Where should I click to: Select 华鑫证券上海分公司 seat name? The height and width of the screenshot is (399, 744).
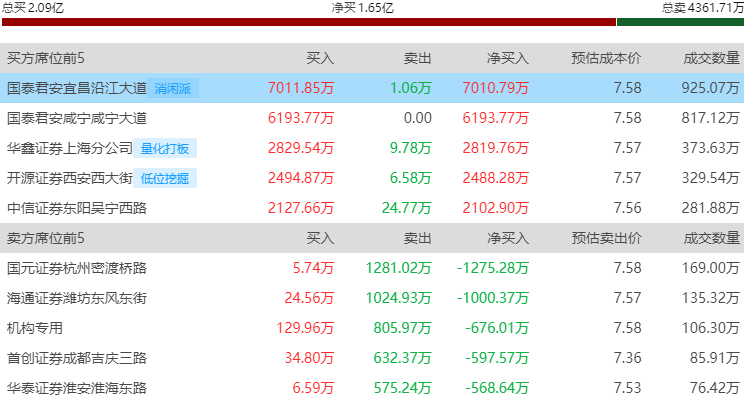(70, 148)
